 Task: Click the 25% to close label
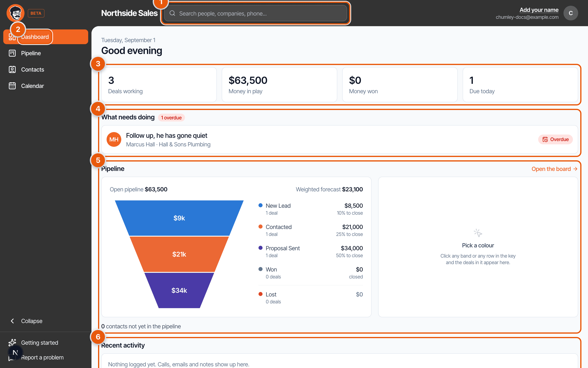click(x=349, y=234)
